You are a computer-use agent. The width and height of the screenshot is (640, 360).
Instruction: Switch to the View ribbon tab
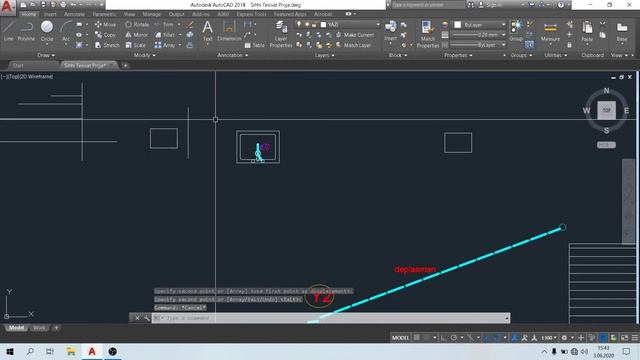tap(129, 14)
